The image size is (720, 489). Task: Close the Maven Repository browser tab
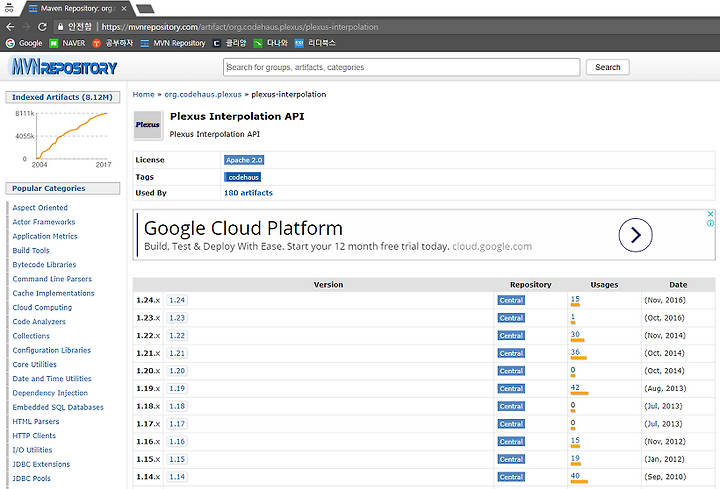(x=124, y=8)
